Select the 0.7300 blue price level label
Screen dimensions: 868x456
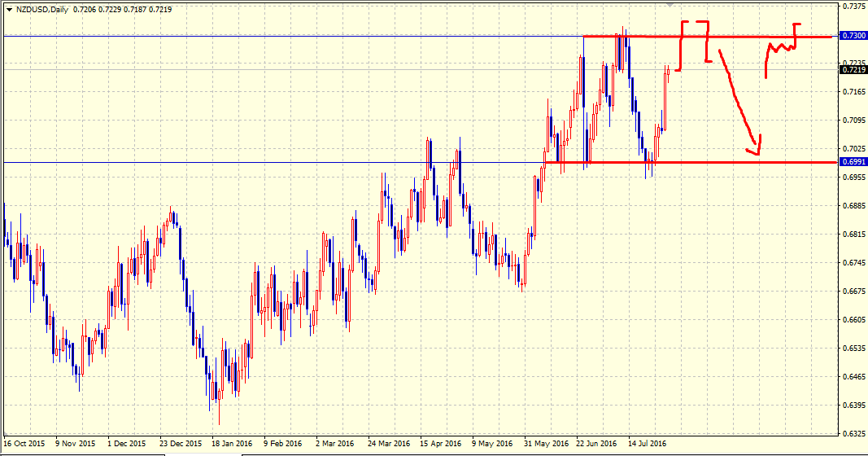point(853,36)
